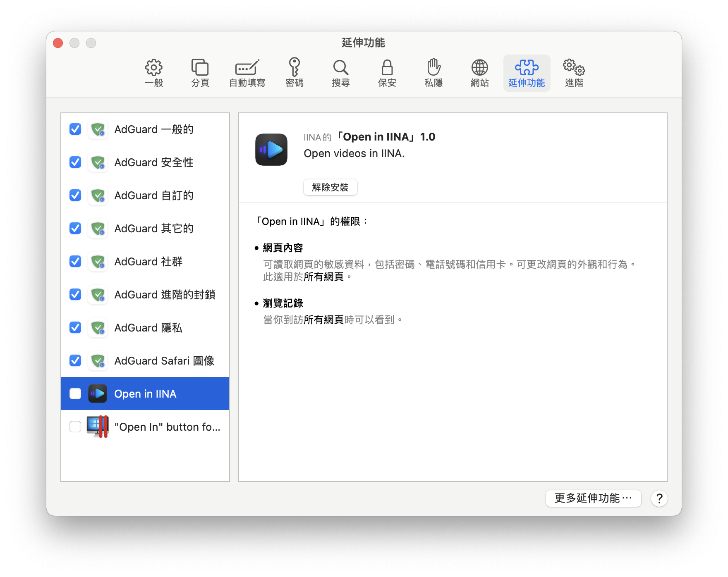Click the AdGuard 其它的 shield icon
This screenshot has width=728, height=577.
98,229
